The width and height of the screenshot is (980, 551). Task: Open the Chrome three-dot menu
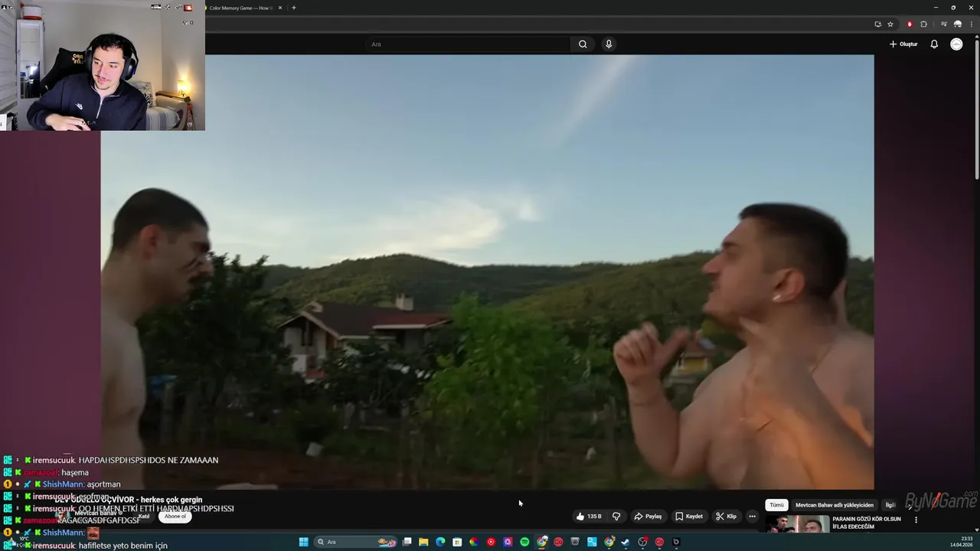pos(971,24)
